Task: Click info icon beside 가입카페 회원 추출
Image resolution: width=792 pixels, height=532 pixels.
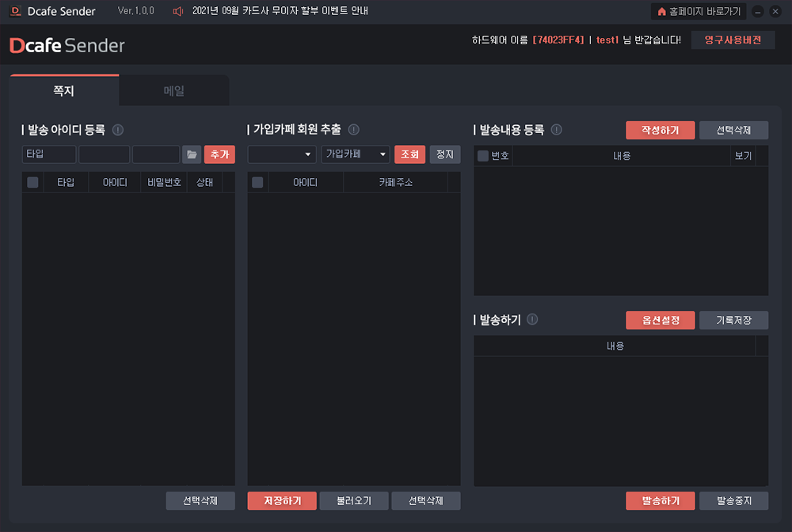Action: point(353,130)
